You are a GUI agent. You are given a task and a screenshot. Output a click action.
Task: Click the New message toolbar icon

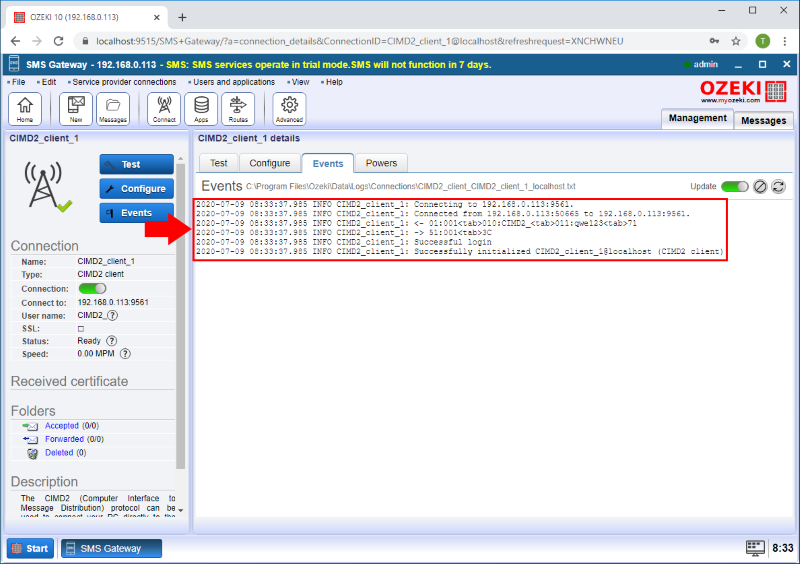pos(76,109)
